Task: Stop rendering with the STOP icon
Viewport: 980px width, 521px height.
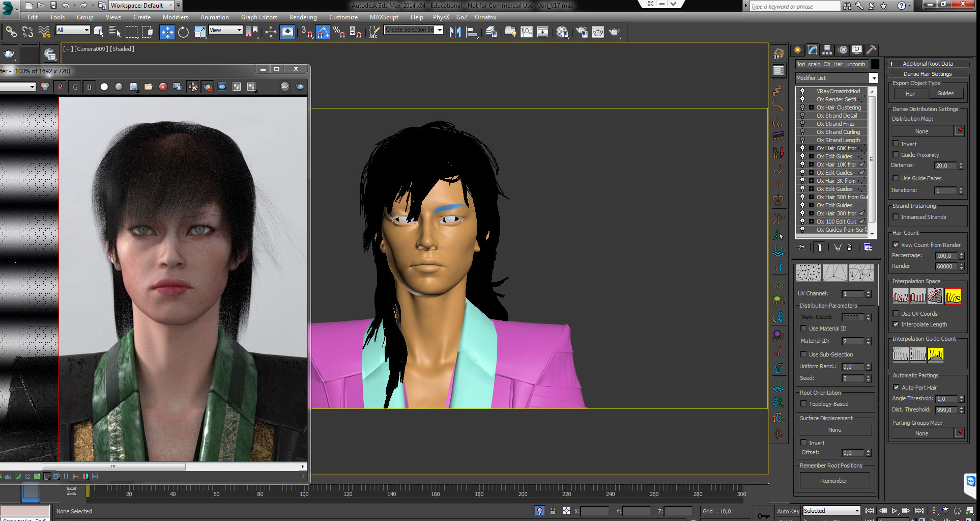Action: pyautogui.click(x=285, y=87)
